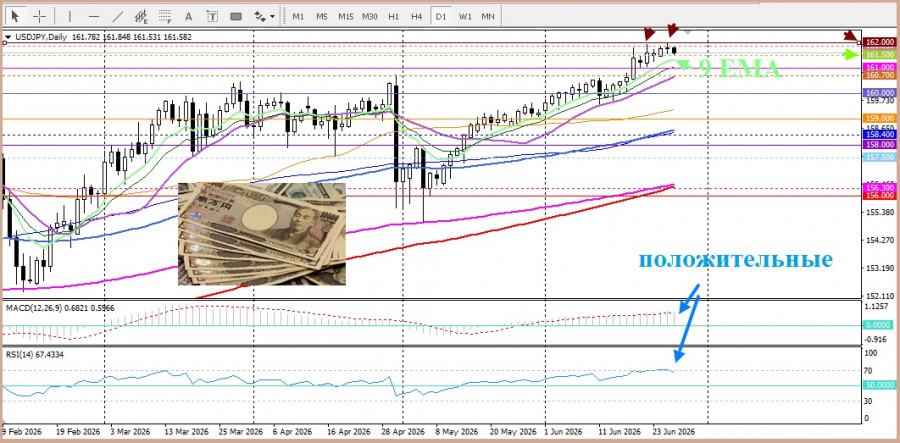The height and width of the screenshot is (443, 900).
Task: Draw a vertical line
Action: (70, 16)
